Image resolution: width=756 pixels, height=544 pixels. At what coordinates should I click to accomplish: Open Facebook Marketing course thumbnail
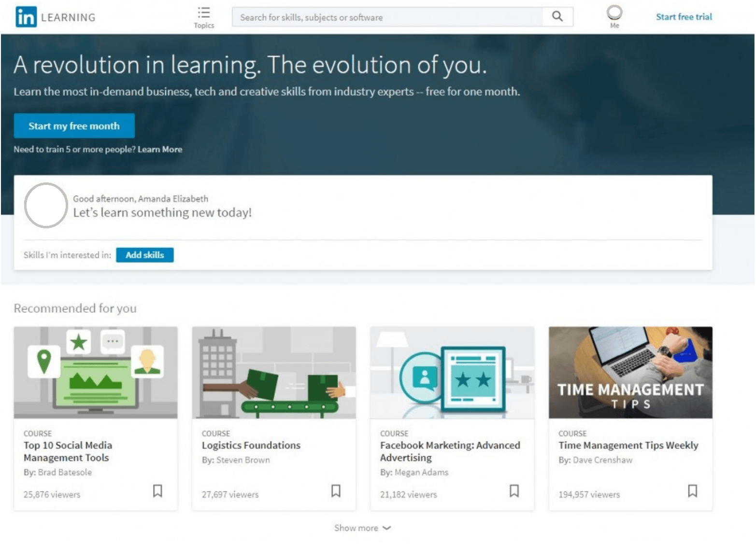452,373
